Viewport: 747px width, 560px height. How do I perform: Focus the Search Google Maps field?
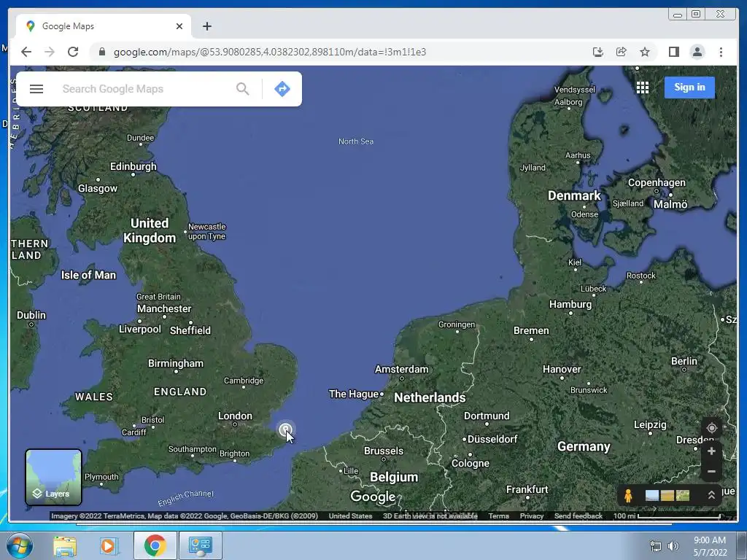coord(145,89)
